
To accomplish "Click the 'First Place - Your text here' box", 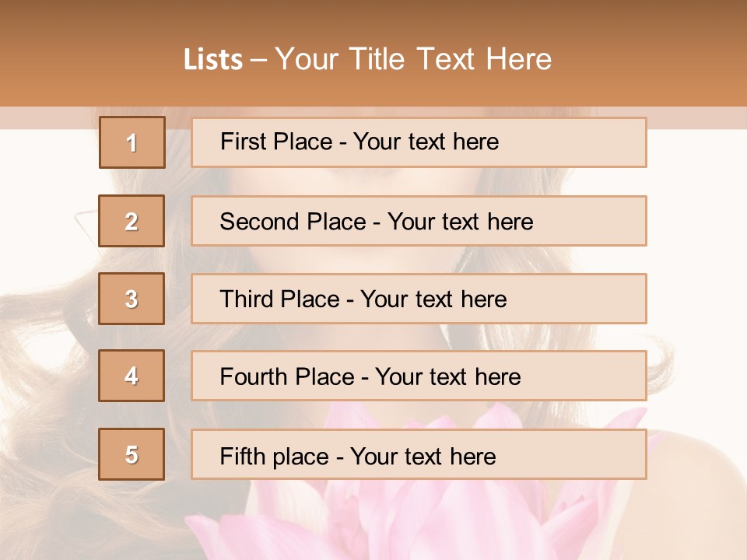I will (419, 142).
